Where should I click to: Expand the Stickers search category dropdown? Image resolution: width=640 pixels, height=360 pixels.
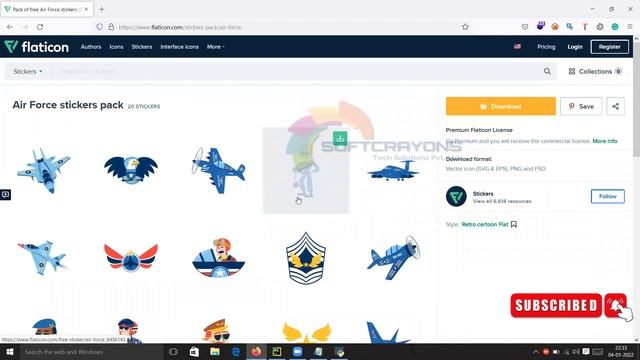tap(28, 71)
